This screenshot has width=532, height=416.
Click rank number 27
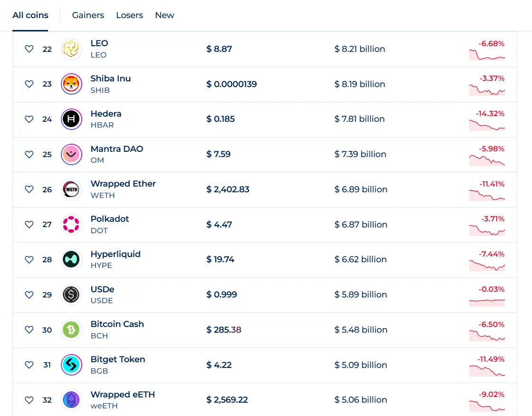coord(47,225)
